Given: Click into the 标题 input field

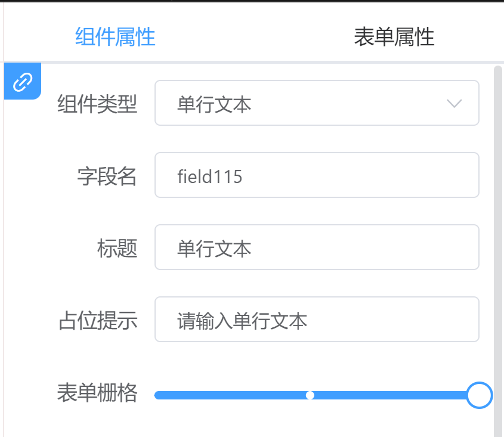Looking at the screenshot, I should (317, 247).
